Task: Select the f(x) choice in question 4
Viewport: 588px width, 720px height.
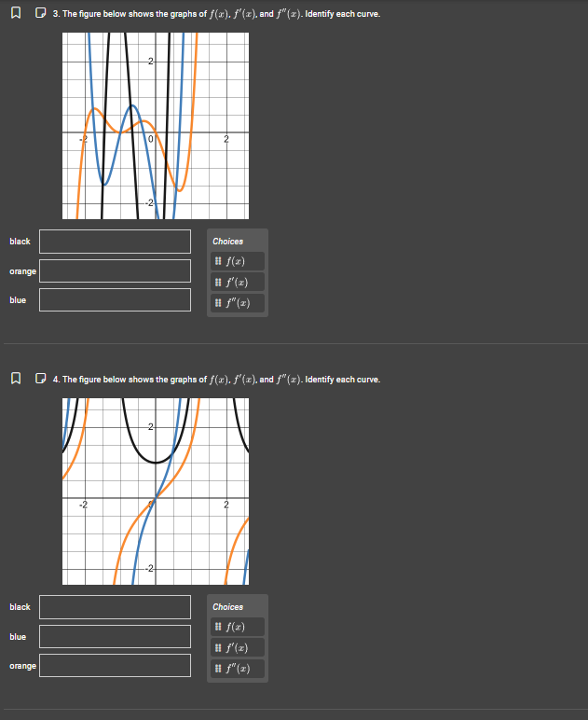Action: [x=238, y=627]
